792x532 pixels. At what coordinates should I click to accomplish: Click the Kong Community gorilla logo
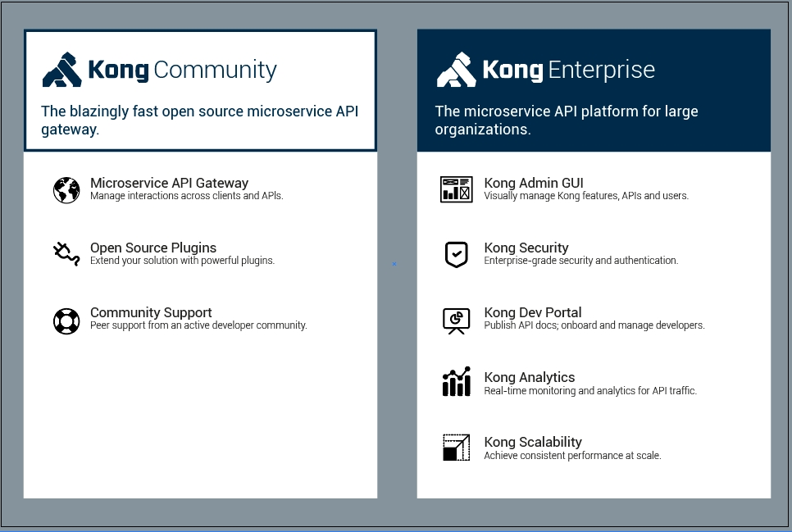click(x=62, y=70)
